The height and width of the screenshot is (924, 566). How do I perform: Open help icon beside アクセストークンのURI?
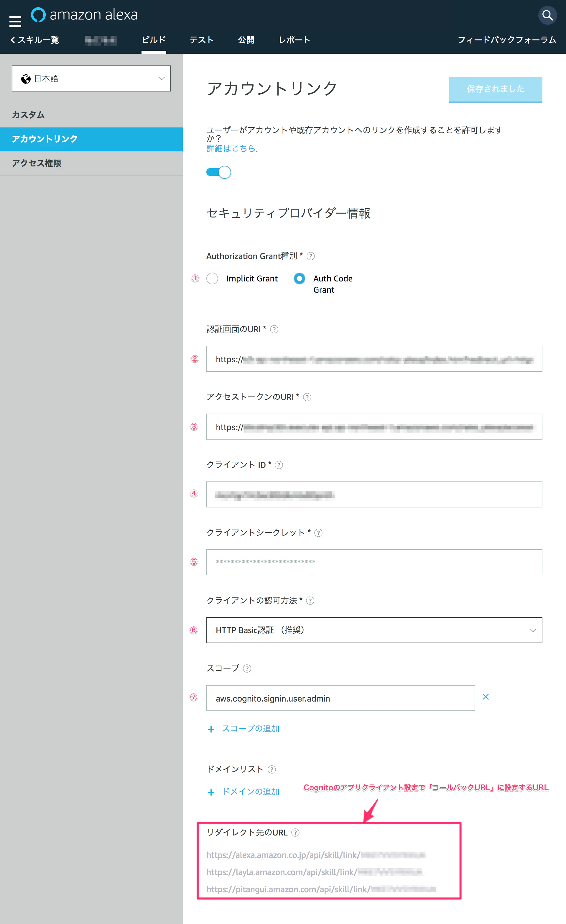click(307, 397)
